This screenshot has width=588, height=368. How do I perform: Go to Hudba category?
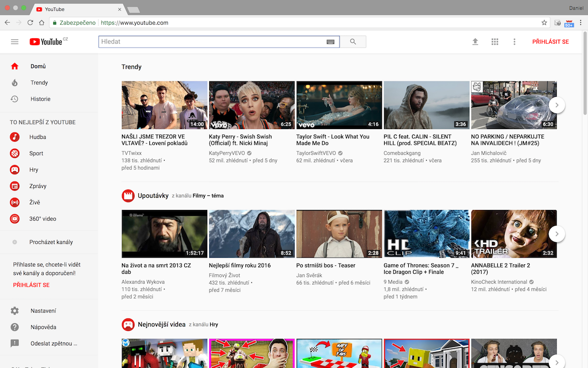(38, 137)
